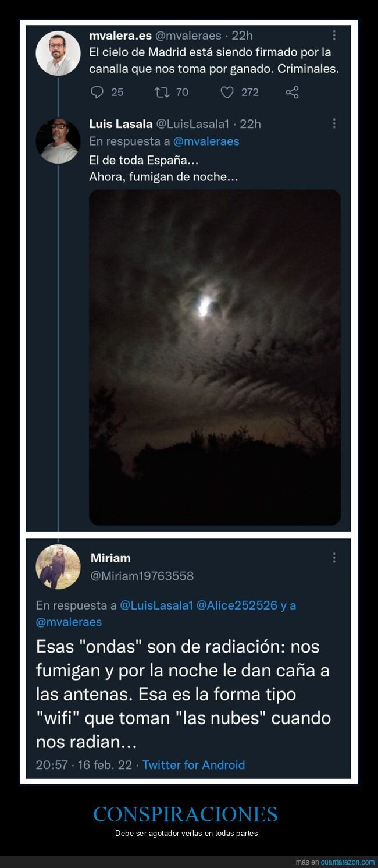
Task: Click the Luis Lasala display name
Action: coord(121,123)
